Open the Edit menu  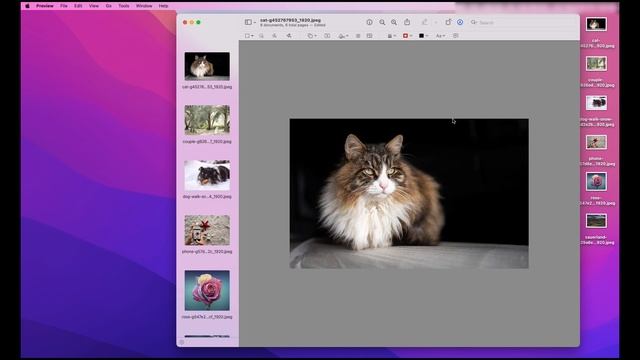tap(78, 6)
